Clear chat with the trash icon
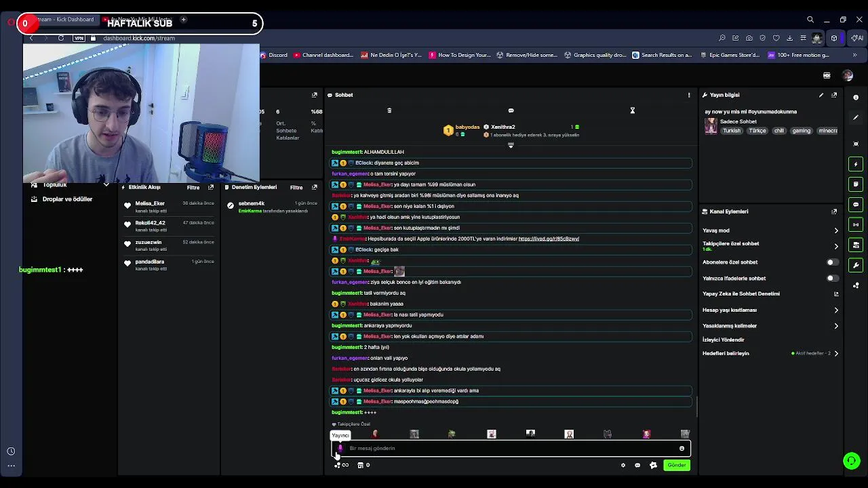 tap(389, 110)
